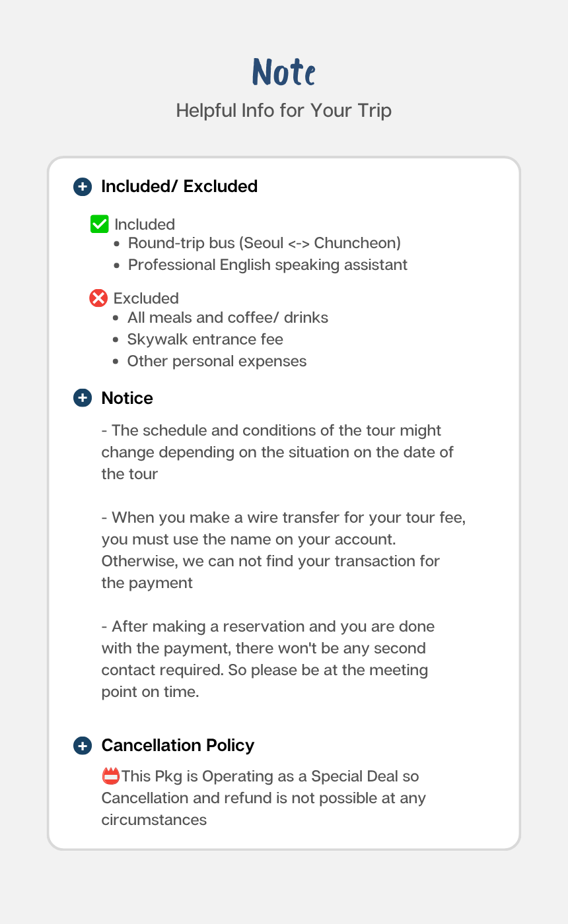Click Professional English speaking assistant item
Screen dimensions: 568x924
[267, 265]
